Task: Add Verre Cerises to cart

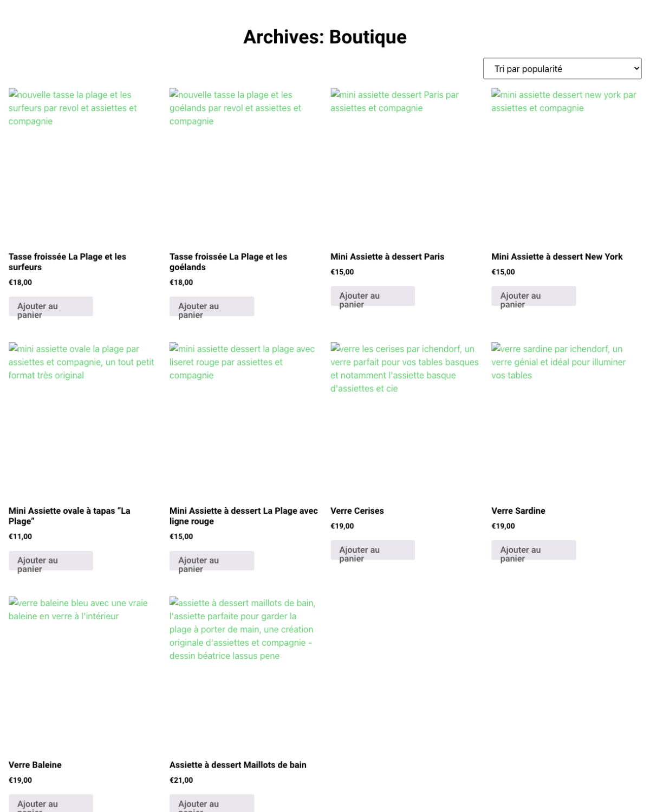Action: coord(373,550)
